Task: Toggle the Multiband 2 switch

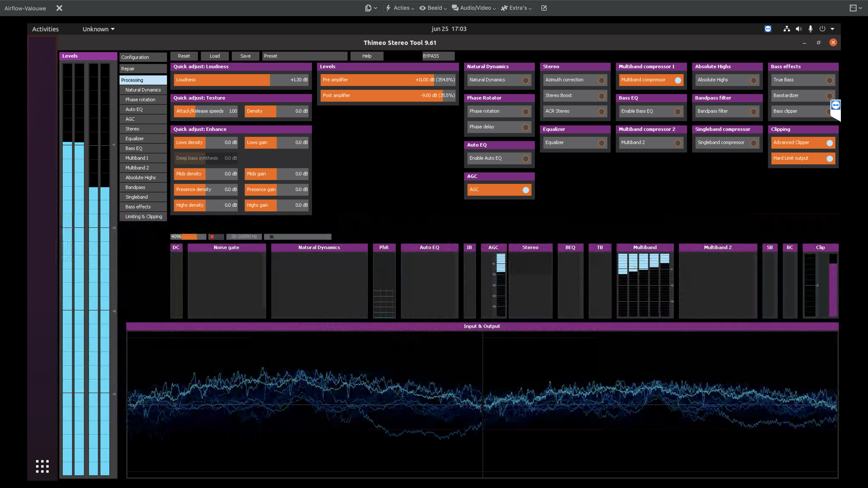Action: 651,143
